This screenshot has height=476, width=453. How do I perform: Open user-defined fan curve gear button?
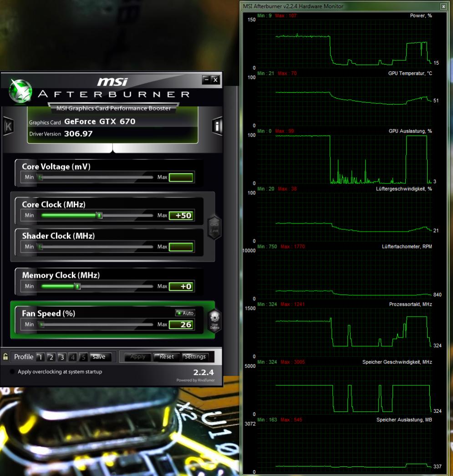(x=214, y=320)
